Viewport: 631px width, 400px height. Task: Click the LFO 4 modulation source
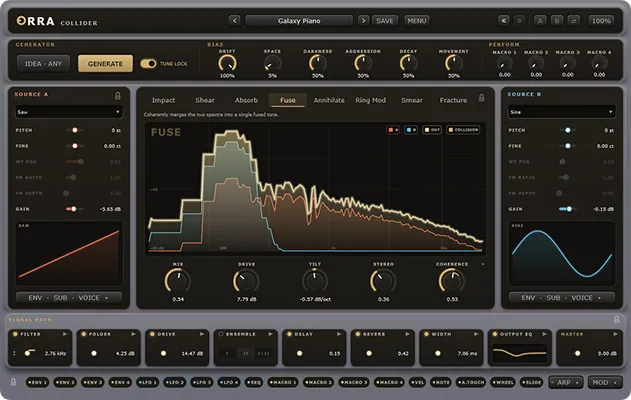tap(229, 382)
